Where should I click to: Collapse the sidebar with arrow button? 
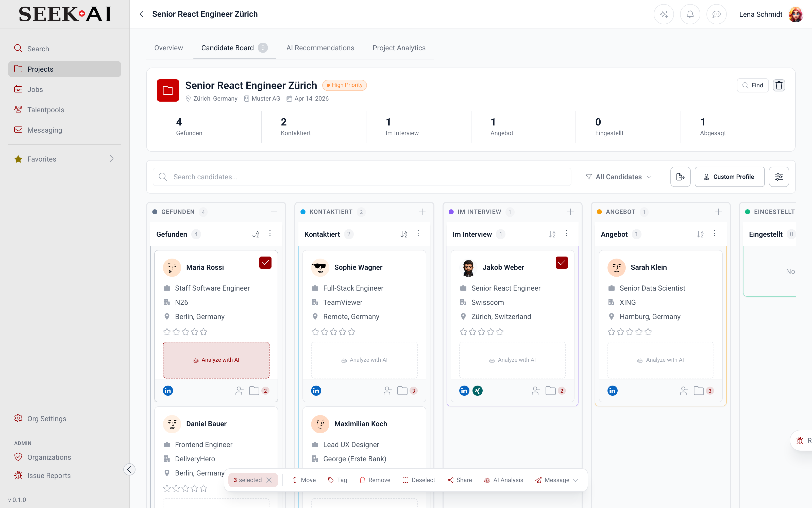coord(129,469)
